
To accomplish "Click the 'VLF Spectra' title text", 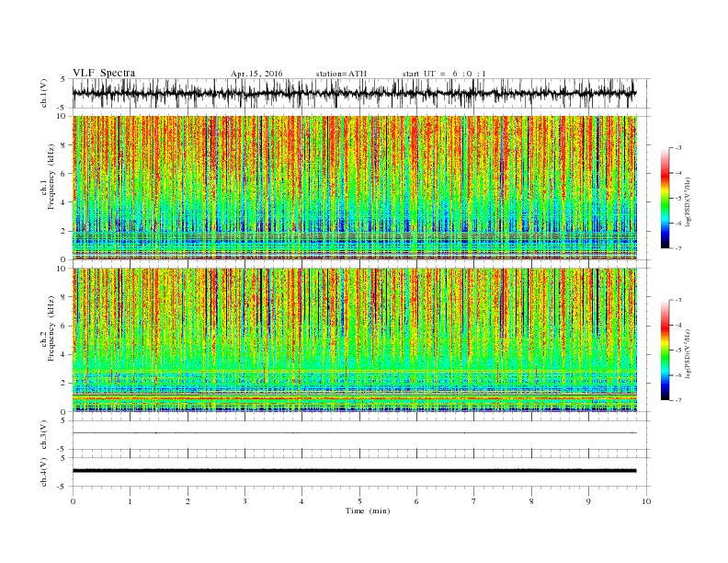I will (104, 73).
